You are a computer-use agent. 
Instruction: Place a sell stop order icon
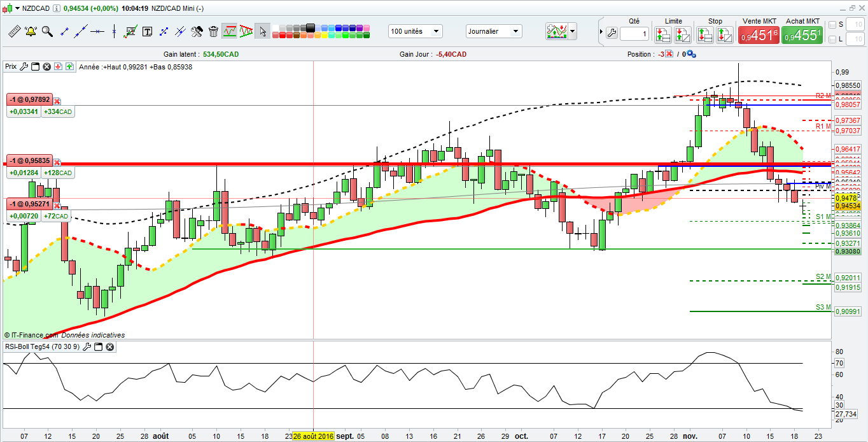[725, 35]
